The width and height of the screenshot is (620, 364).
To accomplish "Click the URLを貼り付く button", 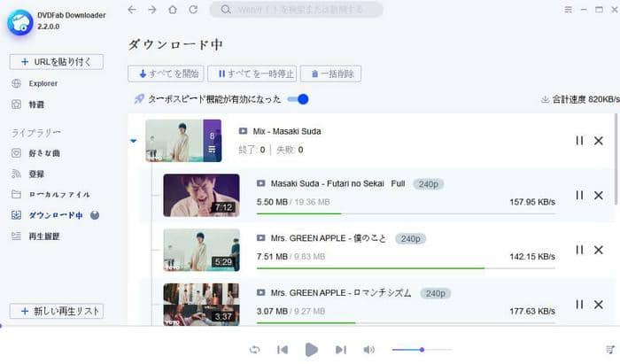I will (x=57, y=62).
